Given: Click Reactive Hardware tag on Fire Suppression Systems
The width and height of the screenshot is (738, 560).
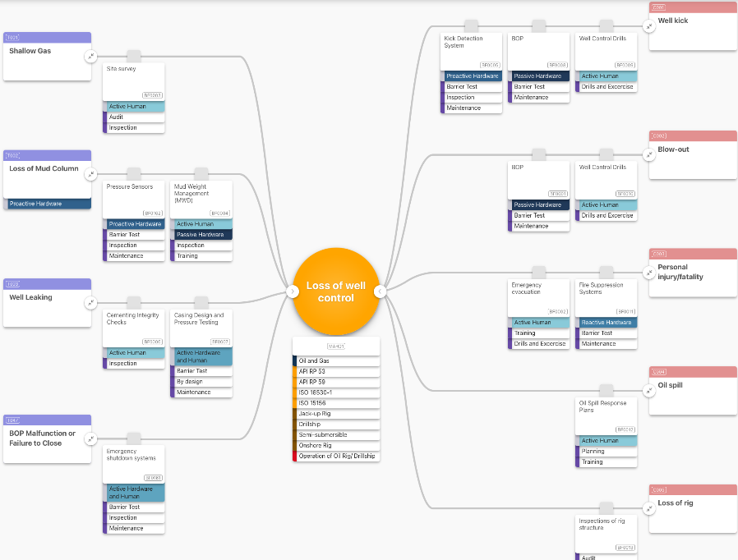Looking at the screenshot, I should coord(607,323).
